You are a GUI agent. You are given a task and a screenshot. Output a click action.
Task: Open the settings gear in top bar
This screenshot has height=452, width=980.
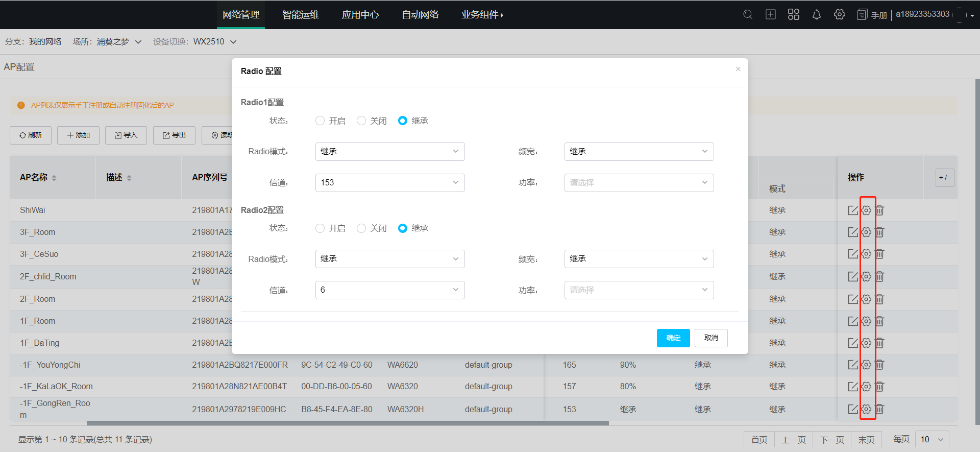coord(839,15)
